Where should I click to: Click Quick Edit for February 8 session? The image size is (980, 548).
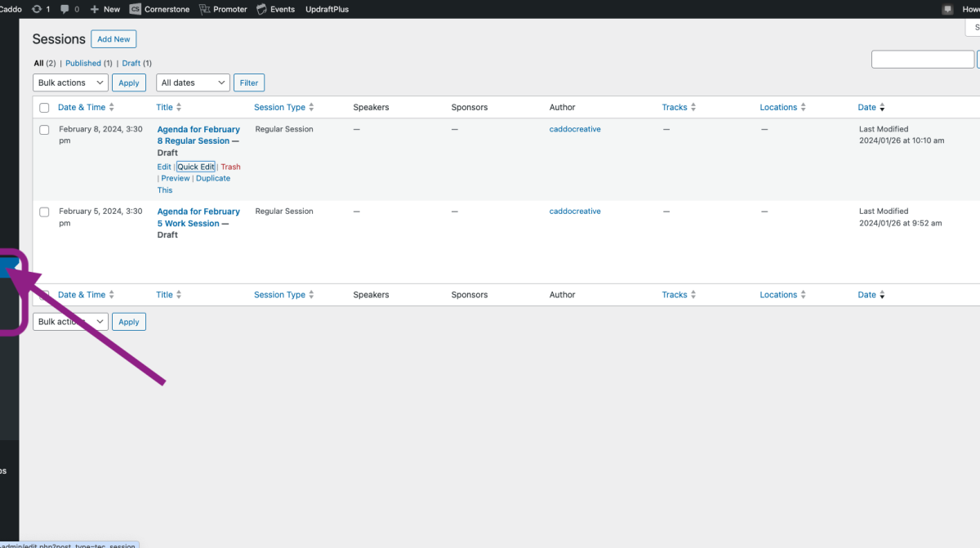coord(196,167)
